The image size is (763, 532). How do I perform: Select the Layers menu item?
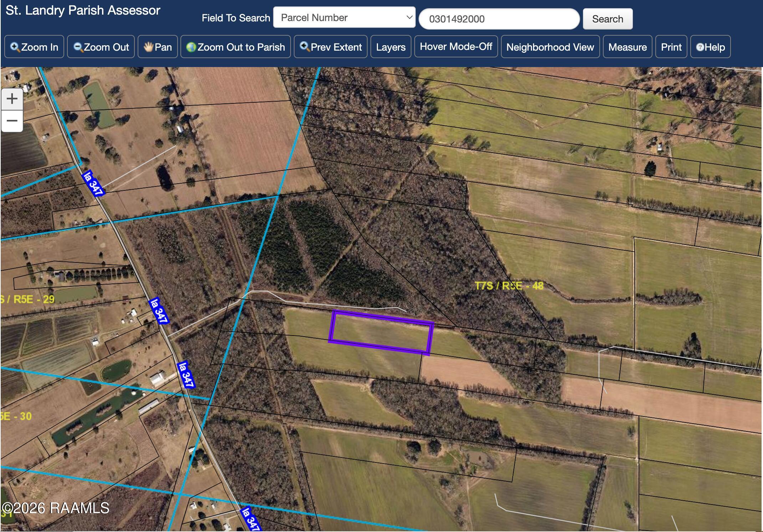pyautogui.click(x=390, y=47)
